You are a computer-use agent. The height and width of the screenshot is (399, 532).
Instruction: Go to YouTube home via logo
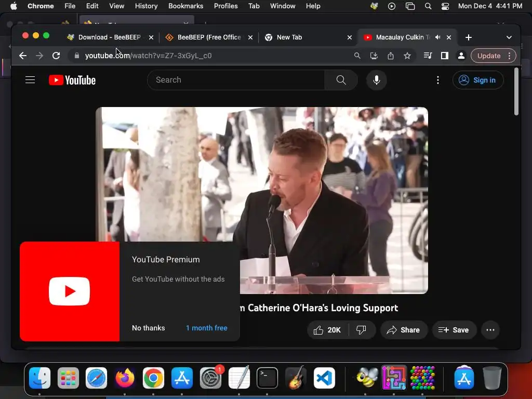click(x=72, y=80)
